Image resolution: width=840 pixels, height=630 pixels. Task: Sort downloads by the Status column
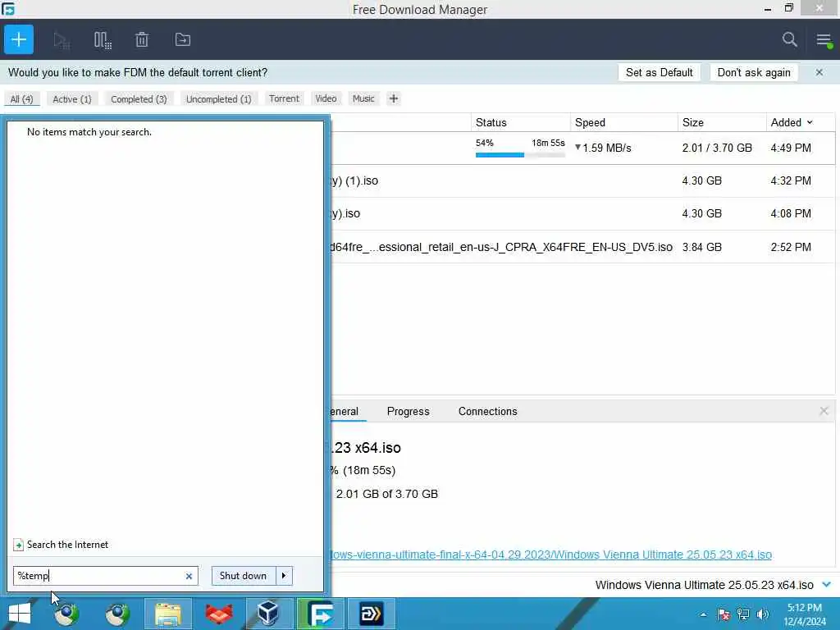520,123
